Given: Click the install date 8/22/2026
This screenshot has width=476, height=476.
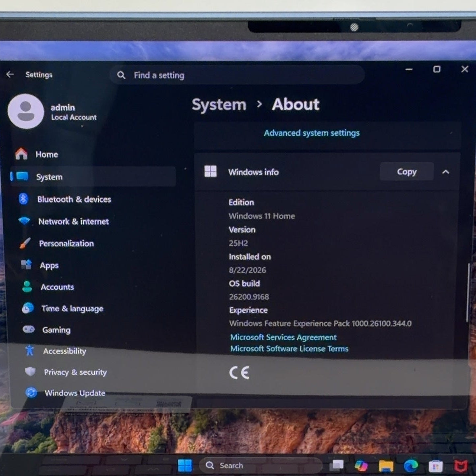Looking at the screenshot, I should (x=247, y=270).
